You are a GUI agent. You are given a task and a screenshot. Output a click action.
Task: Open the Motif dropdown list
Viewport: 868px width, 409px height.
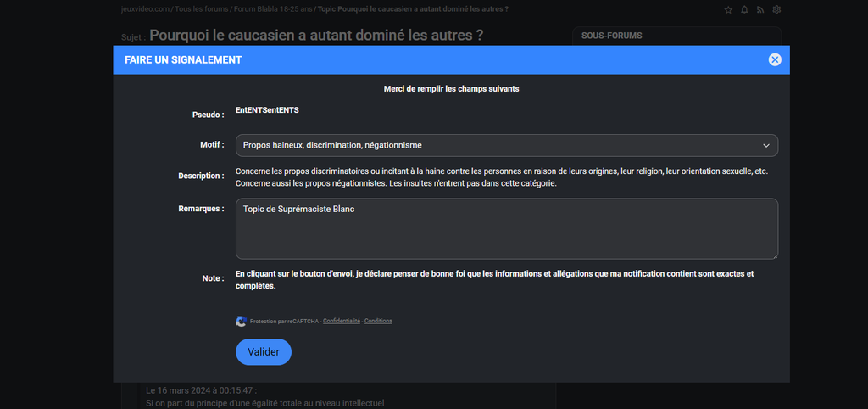click(506, 145)
